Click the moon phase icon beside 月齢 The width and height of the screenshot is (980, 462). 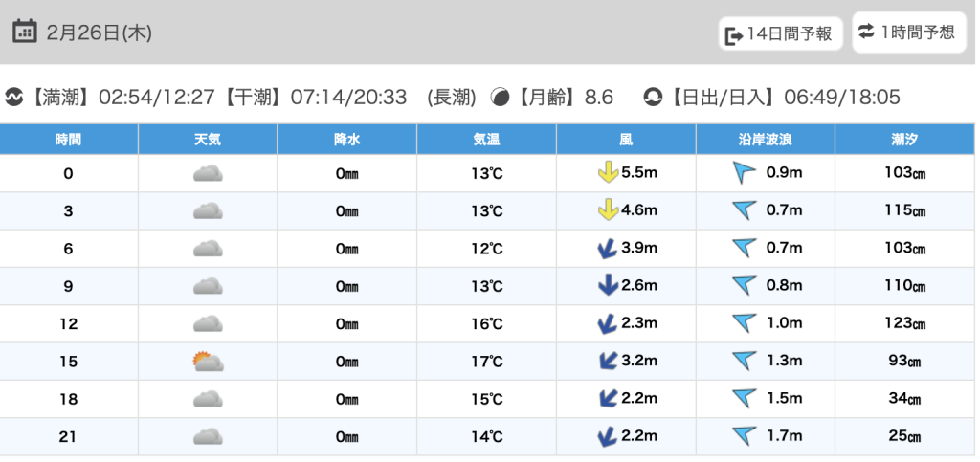pyautogui.click(x=500, y=98)
